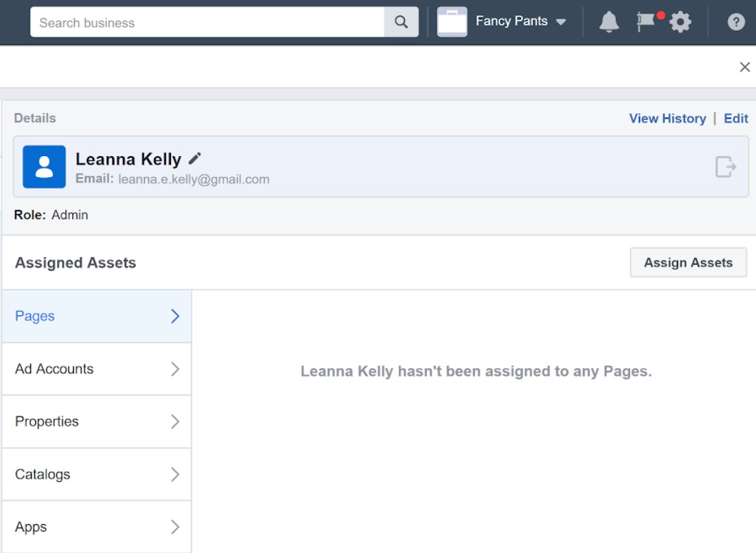Close the details panel with X
Screen dimensions: 756x553
click(744, 67)
